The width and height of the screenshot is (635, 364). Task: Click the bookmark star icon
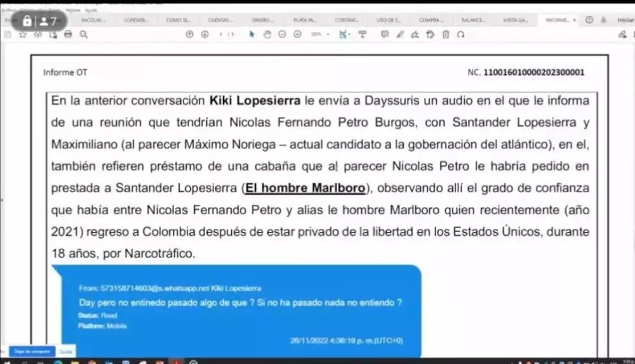[x=23, y=35]
